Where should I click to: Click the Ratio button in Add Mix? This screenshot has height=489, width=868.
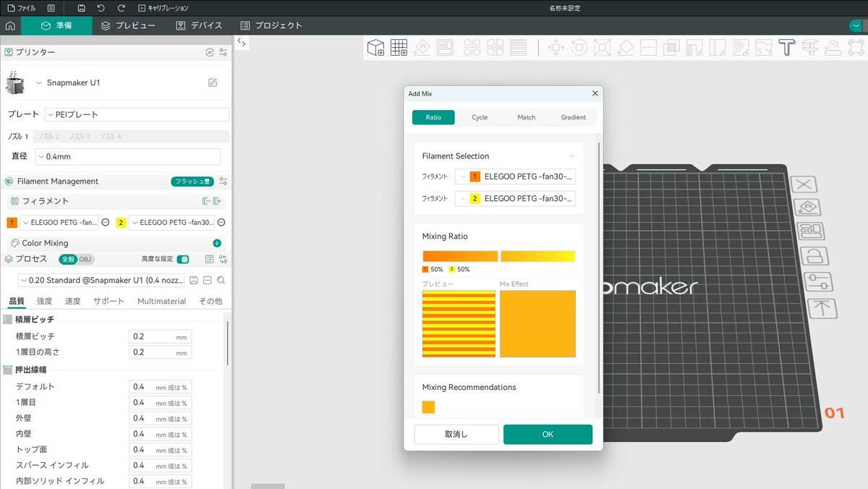coord(433,117)
